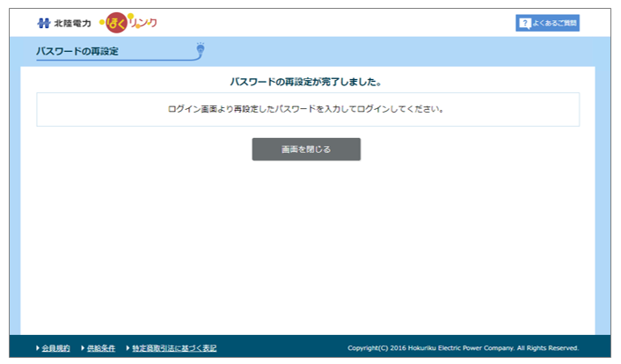Screen dimensions: 621x364
Task: Click the plug icon beside the page title
Action: 201,50
